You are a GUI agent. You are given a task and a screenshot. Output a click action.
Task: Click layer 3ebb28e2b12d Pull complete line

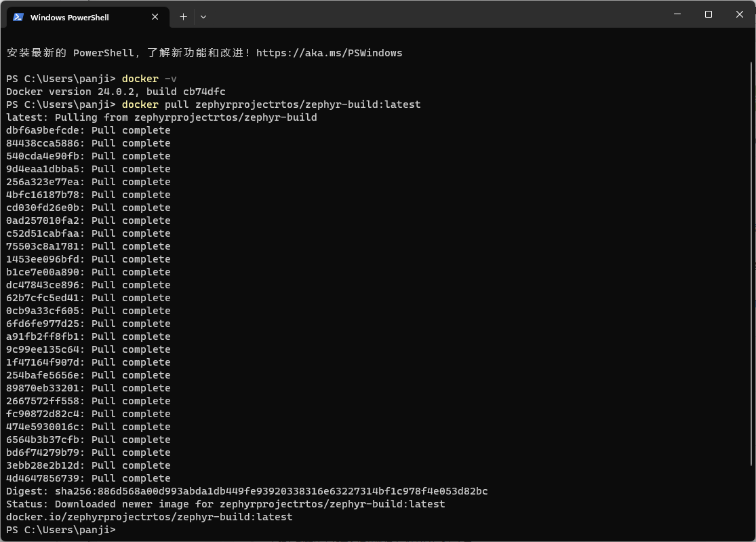(88, 466)
